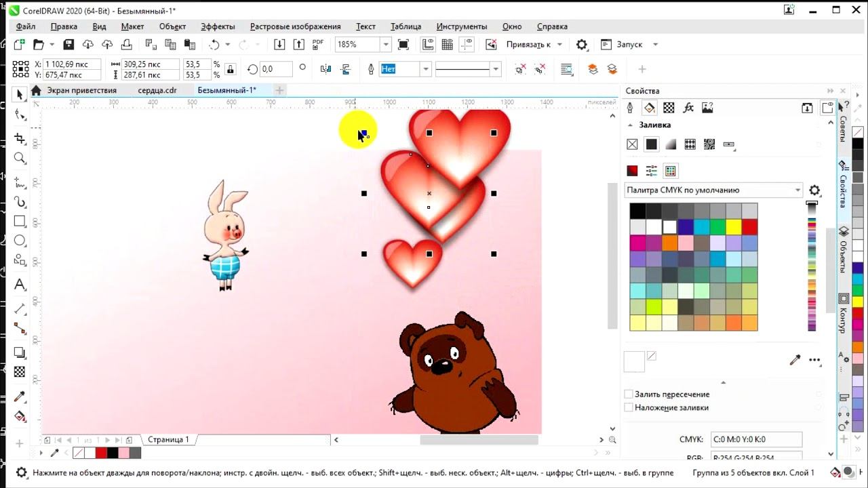Select the Ellipse tool
This screenshot has height=488, width=868.
20,241
